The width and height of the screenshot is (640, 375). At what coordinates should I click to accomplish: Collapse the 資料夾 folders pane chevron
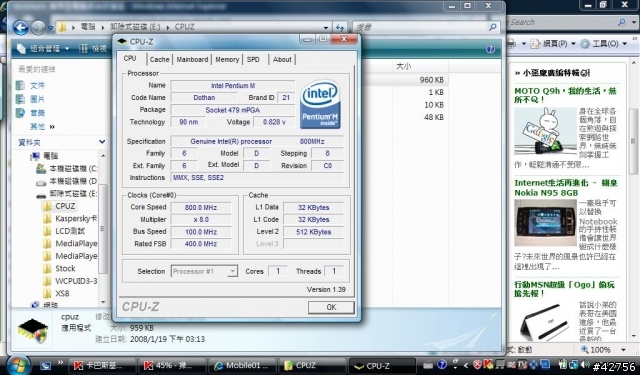[x=102, y=142]
